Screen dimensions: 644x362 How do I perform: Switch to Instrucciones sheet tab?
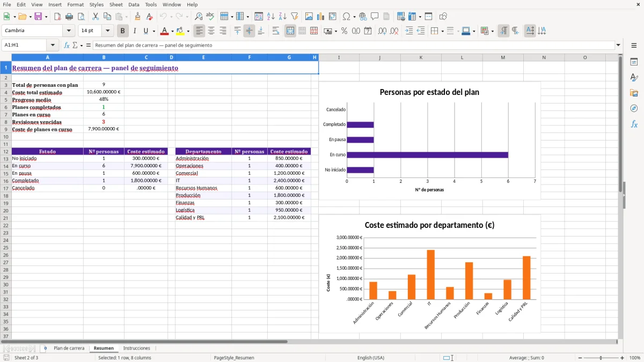point(136,348)
